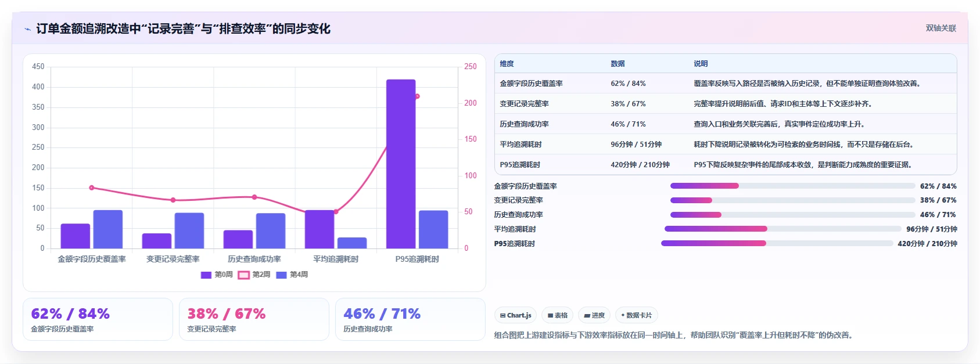Select table row 历史查询成功率
980x364 pixels.
[x=726, y=124]
